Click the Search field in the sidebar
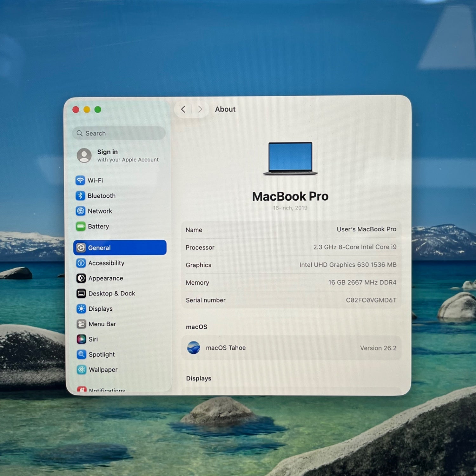The width and height of the screenshot is (476, 476). point(119,133)
